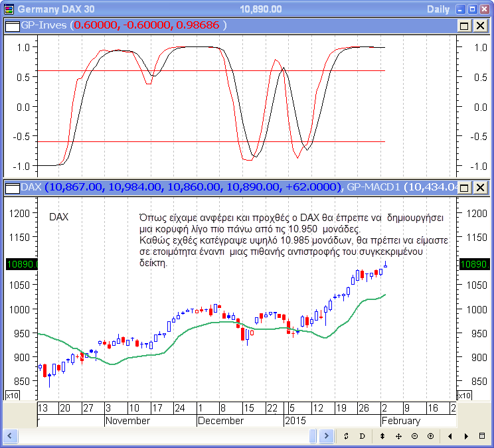Click the horizontal scrollbar left arrow
Image resolution: width=494 pixels, height=448 pixels.
tap(10, 436)
